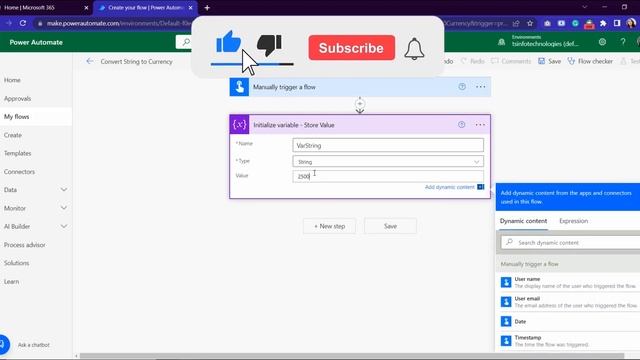Click the New step button
Viewport: 640px width, 360px height.
tap(329, 226)
